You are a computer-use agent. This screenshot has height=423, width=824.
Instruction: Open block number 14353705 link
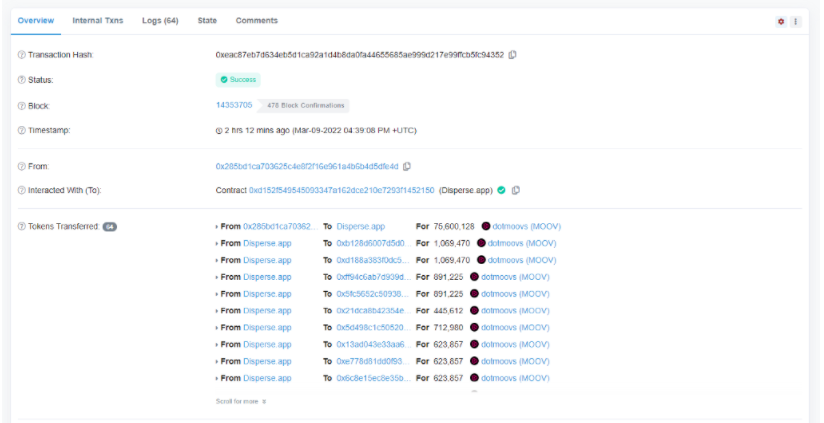[x=234, y=105]
